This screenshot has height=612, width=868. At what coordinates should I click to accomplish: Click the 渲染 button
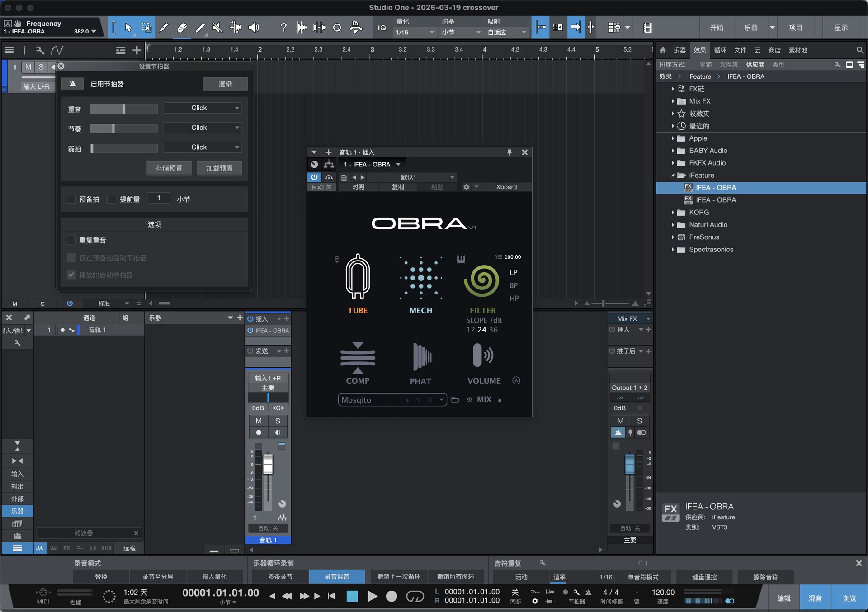point(225,84)
